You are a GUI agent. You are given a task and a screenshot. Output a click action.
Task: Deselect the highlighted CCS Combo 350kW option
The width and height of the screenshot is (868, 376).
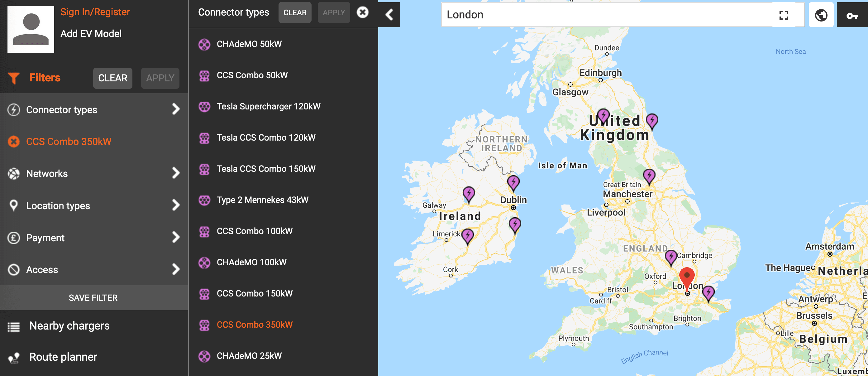pos(255,325)
